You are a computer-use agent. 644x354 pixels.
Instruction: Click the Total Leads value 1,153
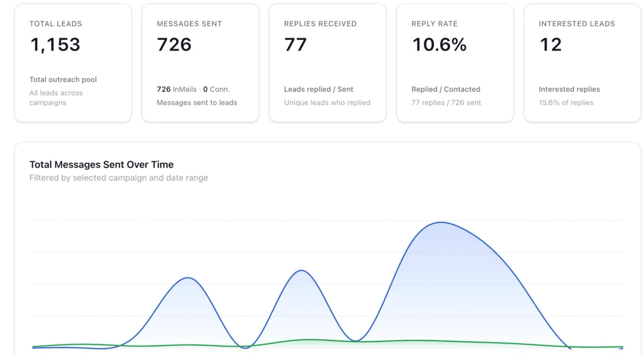55,45
